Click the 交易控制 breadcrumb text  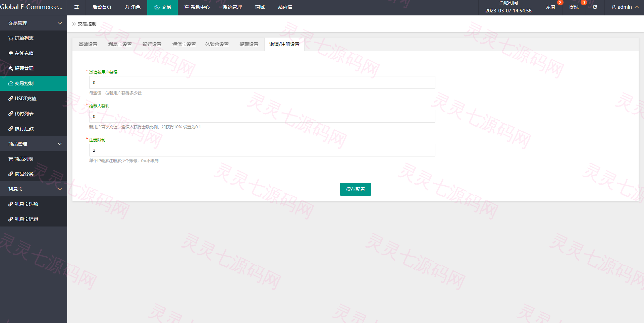(87, 24)
